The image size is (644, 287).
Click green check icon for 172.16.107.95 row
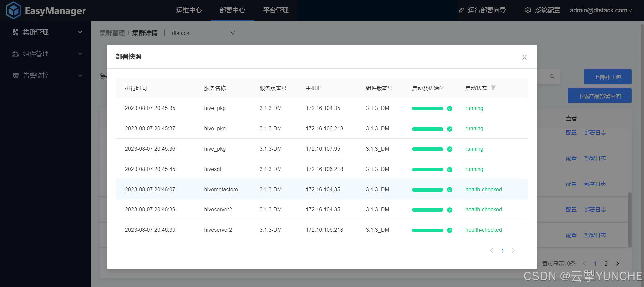point(450,149)
